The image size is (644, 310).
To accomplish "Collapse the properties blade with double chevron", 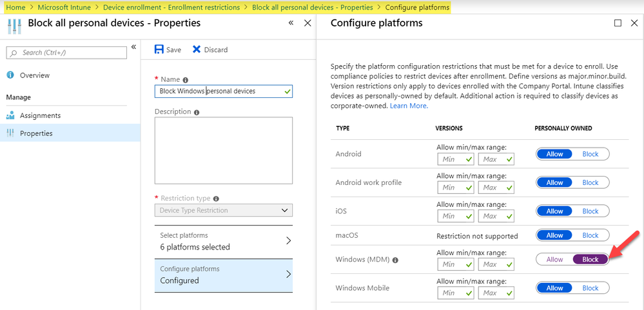I will (291, 23).
